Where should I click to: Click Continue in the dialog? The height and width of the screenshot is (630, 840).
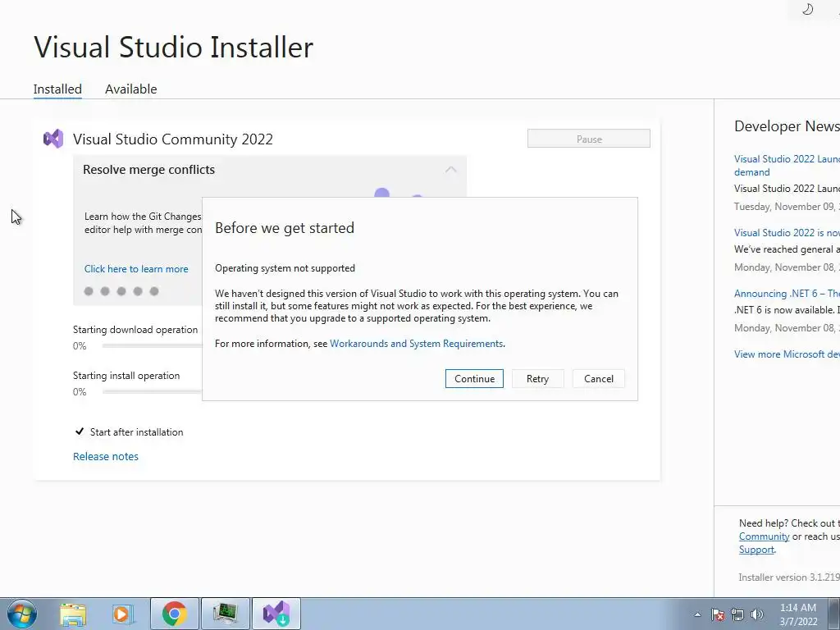tap(474, 379)
